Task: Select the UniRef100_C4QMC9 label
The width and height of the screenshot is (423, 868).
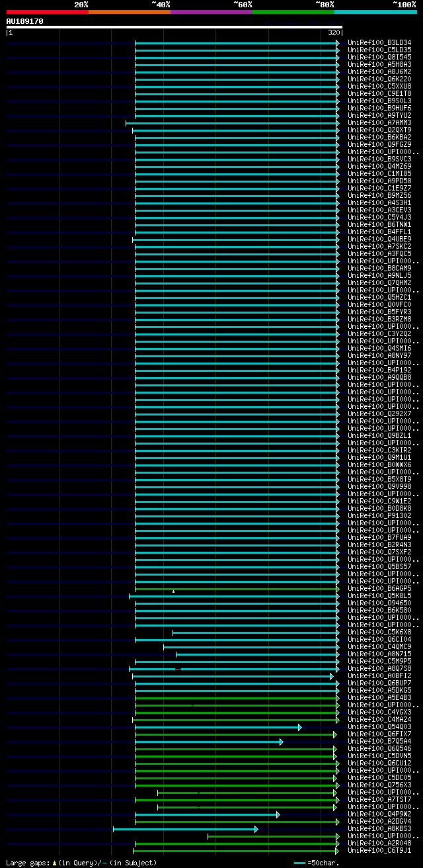Action: 379,647
